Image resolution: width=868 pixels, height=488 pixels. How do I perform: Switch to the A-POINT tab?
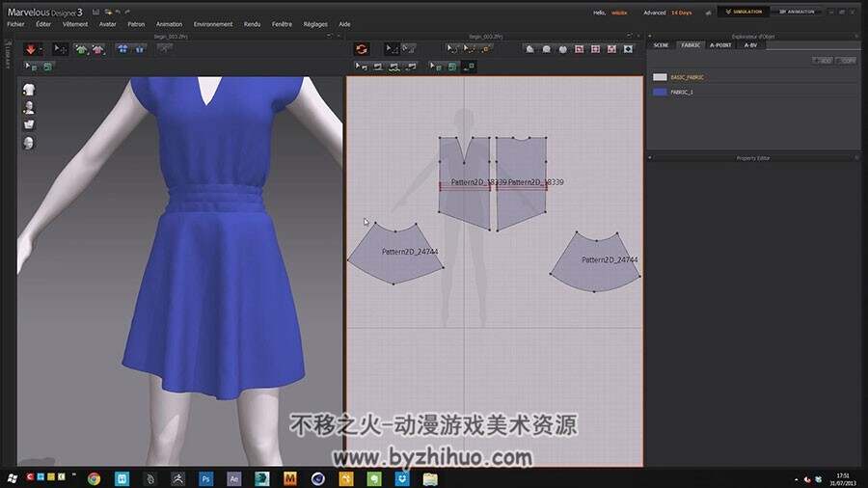(x=720, y=45)
